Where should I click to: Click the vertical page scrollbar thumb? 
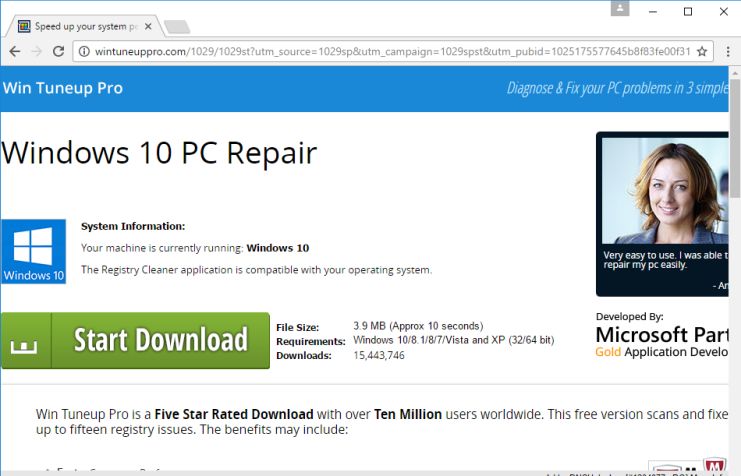point(735,138)
